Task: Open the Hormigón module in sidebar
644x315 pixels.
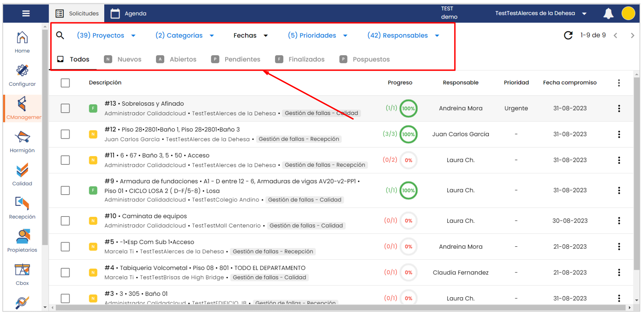Action: (22, 142)
